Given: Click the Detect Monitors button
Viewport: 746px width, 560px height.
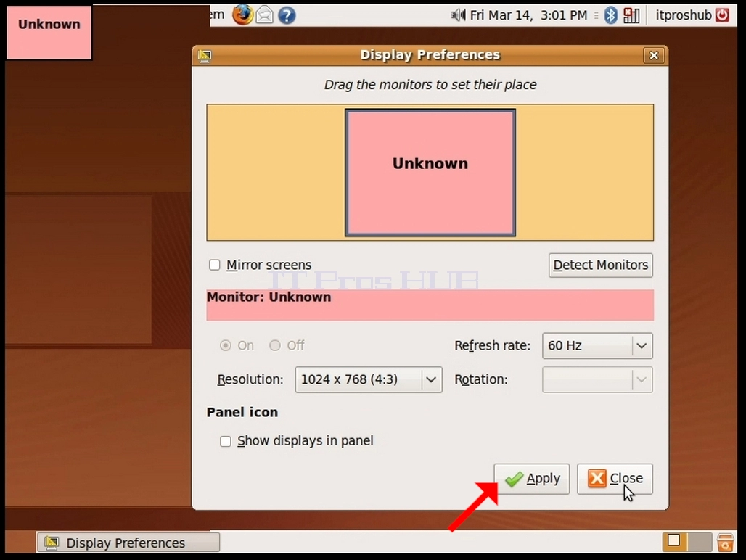Looking at the screenshot, I should (x=600, y=265).
